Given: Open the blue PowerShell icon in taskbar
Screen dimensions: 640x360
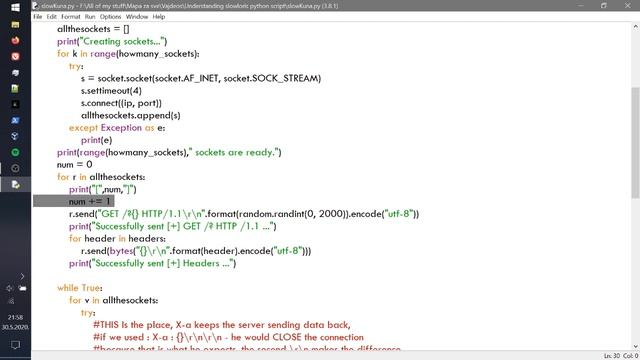Looking at the screenshot, I should tap(15, 120).
